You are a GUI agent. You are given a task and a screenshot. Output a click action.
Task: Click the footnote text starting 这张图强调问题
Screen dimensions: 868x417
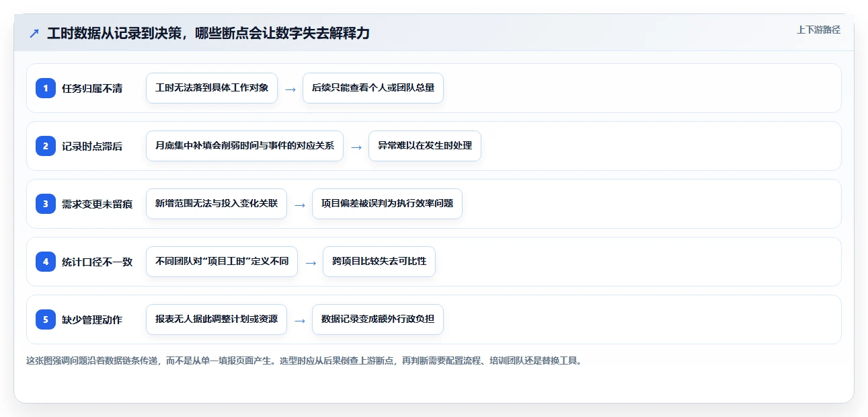pos(304,361)
